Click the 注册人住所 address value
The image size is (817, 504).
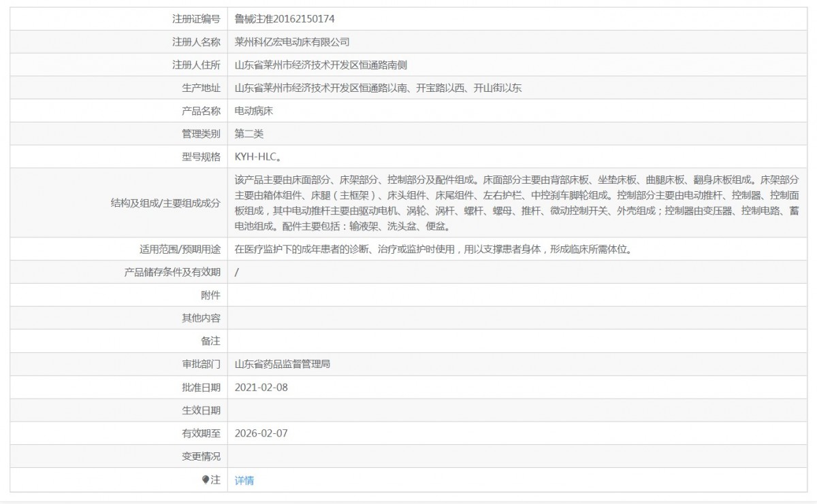(x=321, y=65)
